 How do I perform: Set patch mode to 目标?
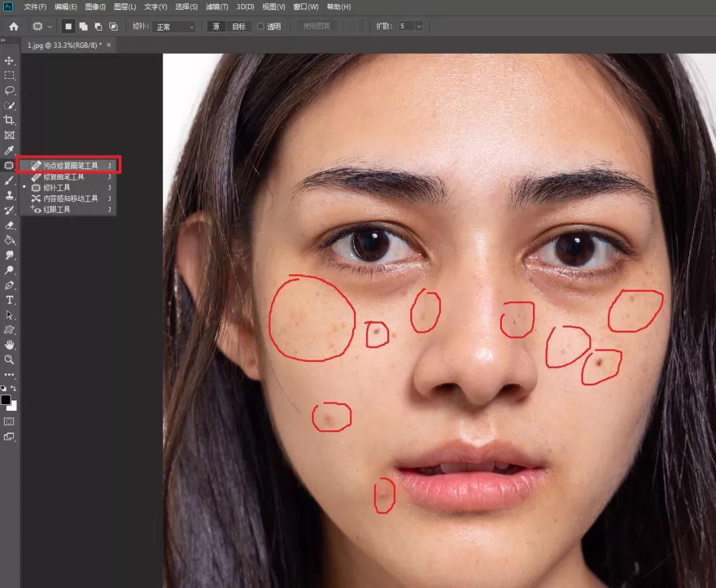click(239, 27)
